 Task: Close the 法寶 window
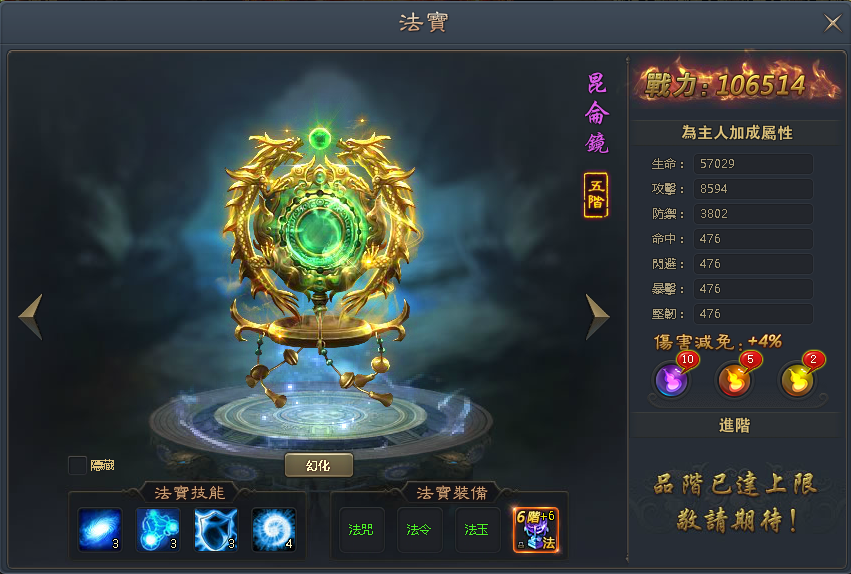coord(833,23)
